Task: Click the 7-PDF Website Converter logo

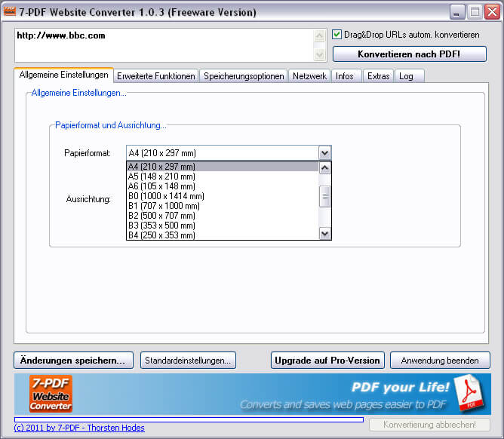Action: point(51,393)
